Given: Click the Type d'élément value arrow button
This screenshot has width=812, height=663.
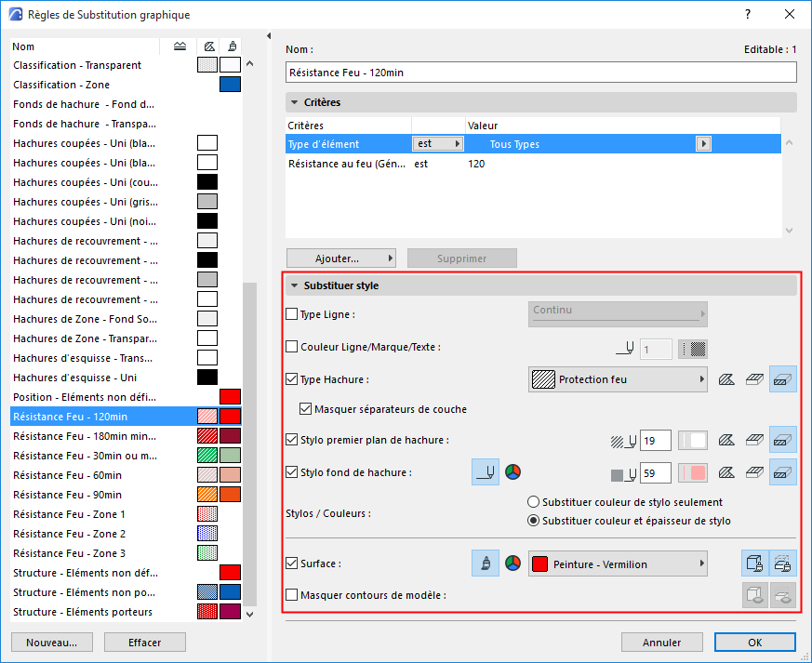Looking at the screenshot, I should point(703,144).
